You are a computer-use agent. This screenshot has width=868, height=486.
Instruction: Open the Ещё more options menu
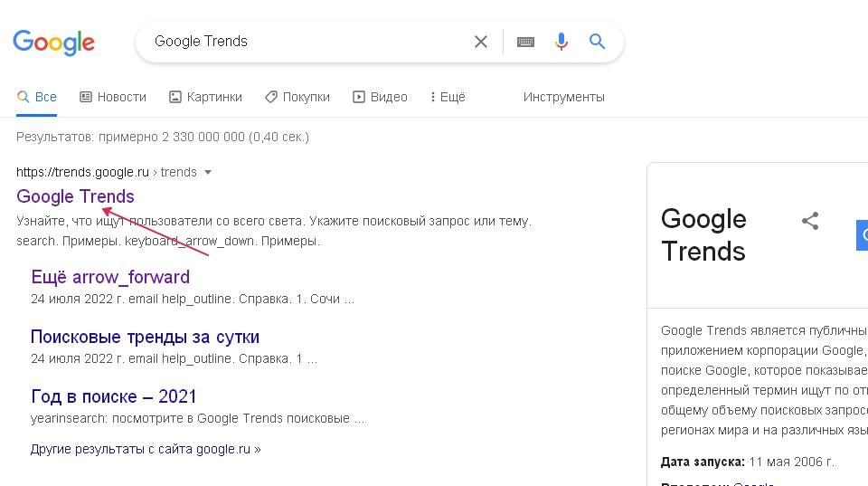pyautogui.click(x=448, y=97)
